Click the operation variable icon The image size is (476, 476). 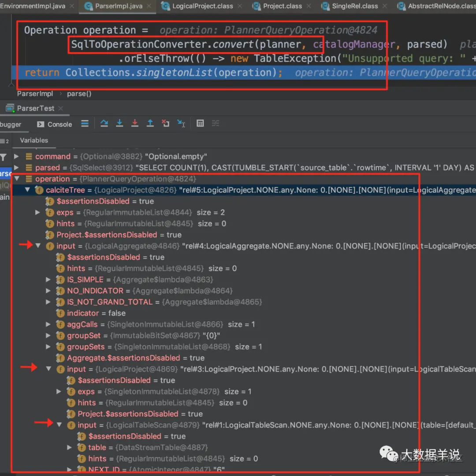point(29,179)
